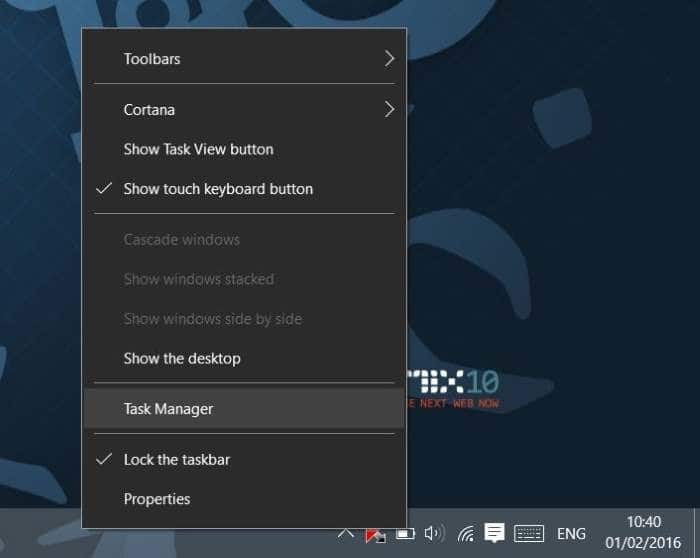Open the battery status icon

coord(405,533)
